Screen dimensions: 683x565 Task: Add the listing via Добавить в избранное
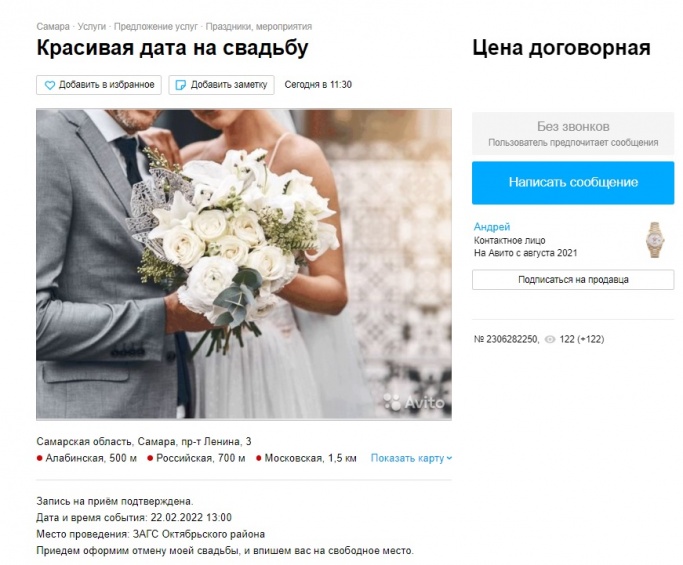click(99, 85)
